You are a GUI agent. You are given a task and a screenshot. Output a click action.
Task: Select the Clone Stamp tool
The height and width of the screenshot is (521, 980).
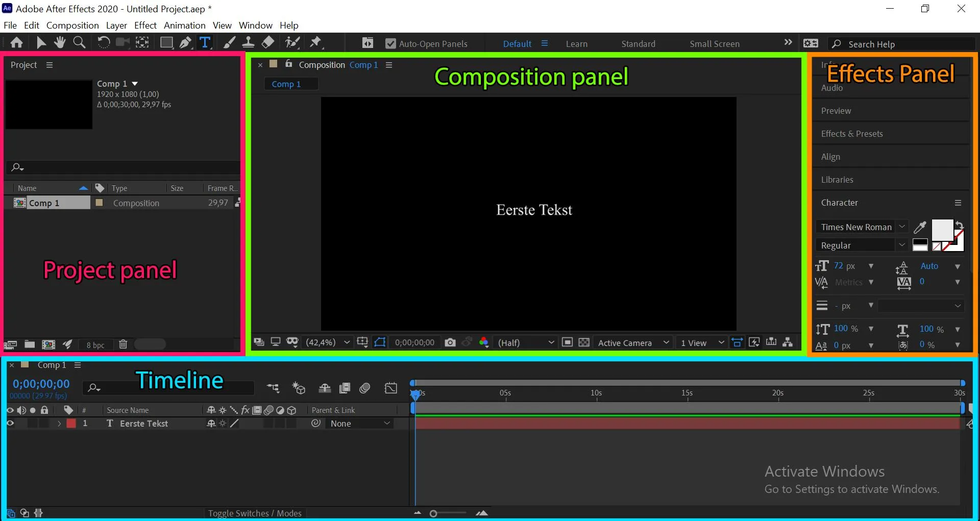tap(248, 43)
